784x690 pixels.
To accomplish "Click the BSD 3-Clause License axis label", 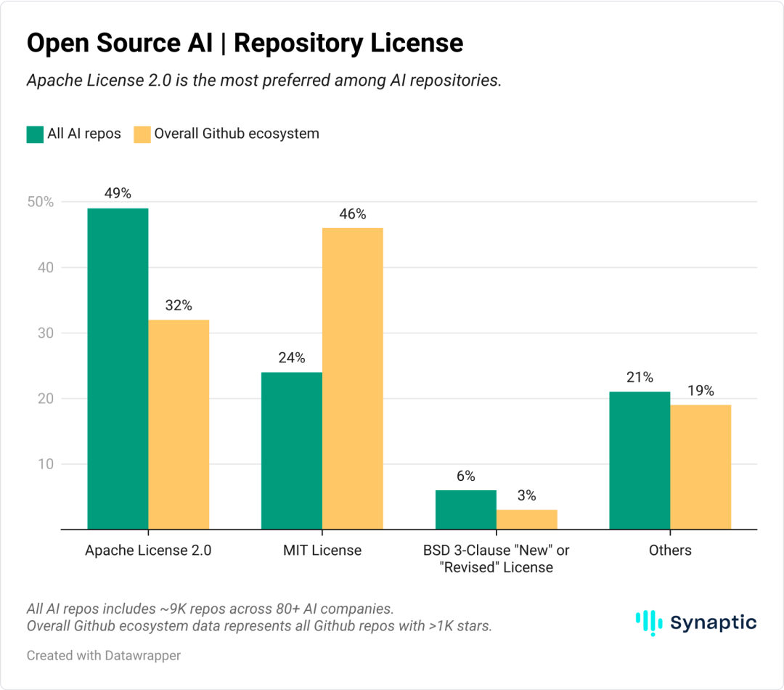I will (497, 559).
